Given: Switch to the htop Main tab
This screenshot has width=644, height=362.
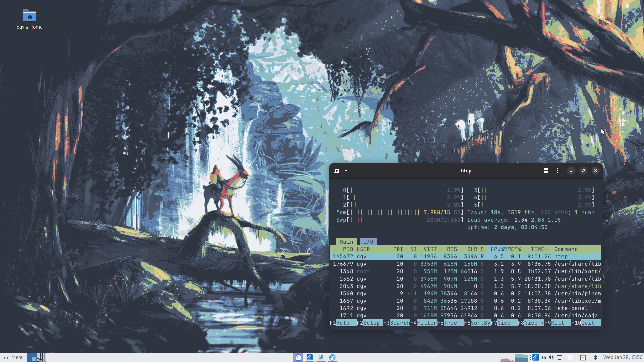Looking at the screenshot, I should point(346,242).
